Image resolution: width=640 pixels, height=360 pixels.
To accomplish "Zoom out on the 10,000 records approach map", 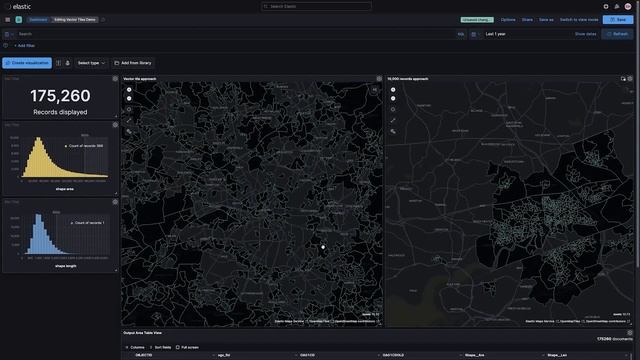I will pyautogui.click(x=393, y=98).
